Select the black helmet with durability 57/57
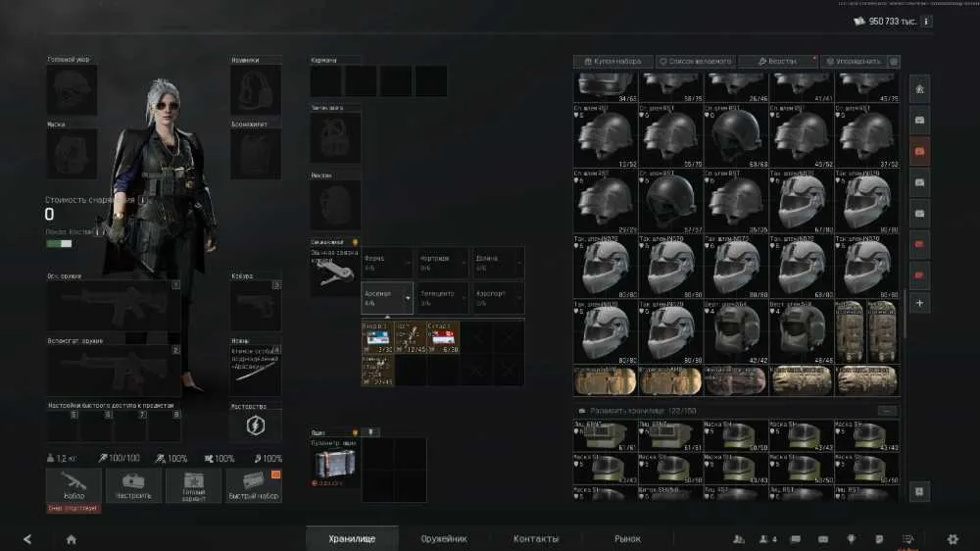980x551 pixels. [670, 201]
